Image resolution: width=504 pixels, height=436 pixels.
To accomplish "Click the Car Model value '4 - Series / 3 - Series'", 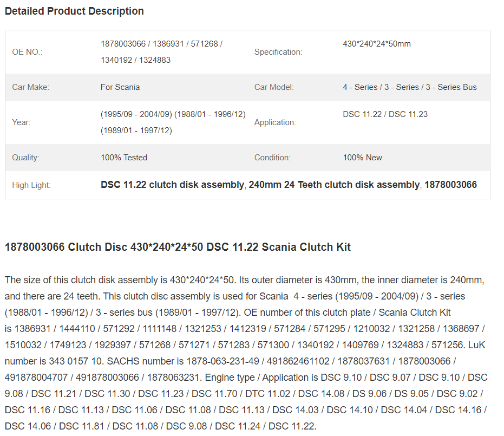I will (381, 87).
